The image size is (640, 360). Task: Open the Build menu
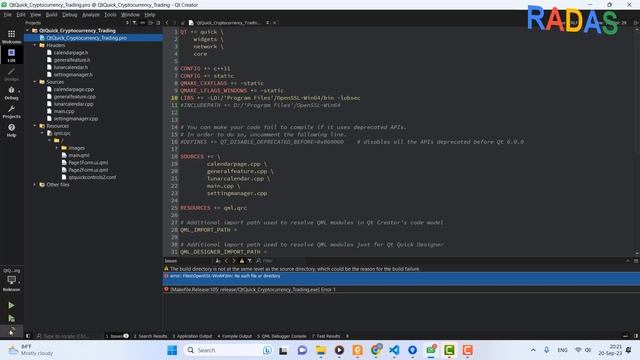[x=51, y=15]
